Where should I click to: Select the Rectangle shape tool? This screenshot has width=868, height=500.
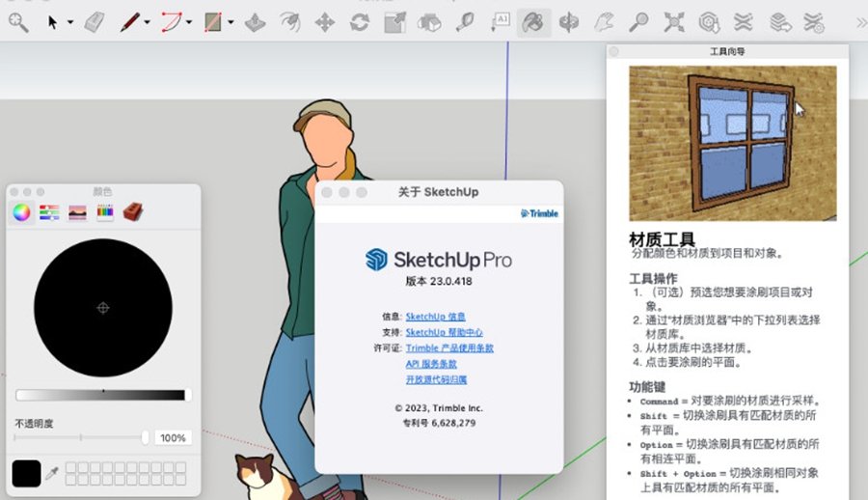click(x=213, y=23)
